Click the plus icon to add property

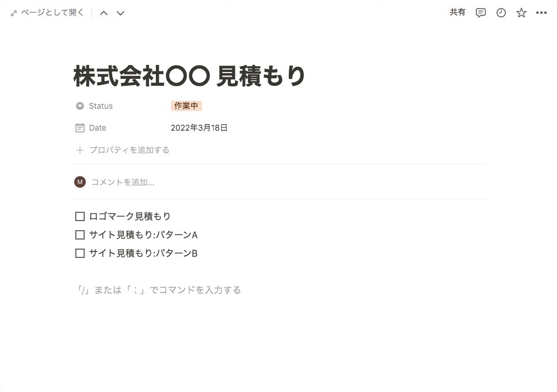80,150
